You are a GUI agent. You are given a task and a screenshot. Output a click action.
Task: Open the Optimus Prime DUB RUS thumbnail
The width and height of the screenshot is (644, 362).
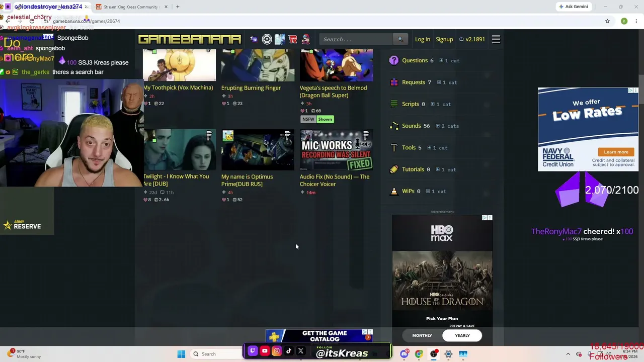pos(258,150)
